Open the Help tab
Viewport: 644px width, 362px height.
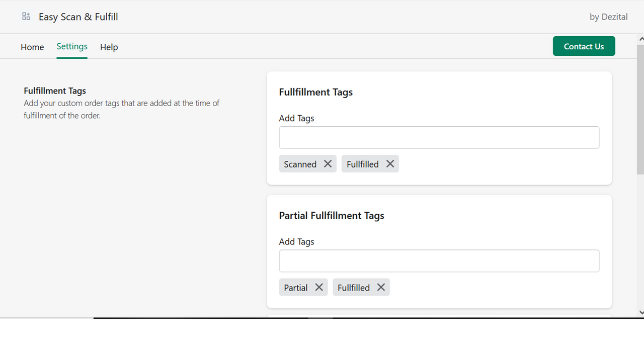click(109, 47)
